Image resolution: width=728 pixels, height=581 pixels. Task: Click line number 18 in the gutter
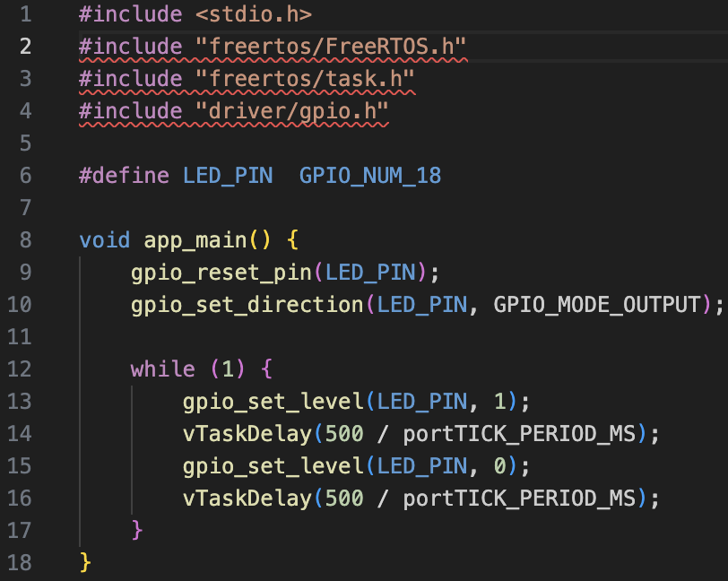tap(20, 562)
